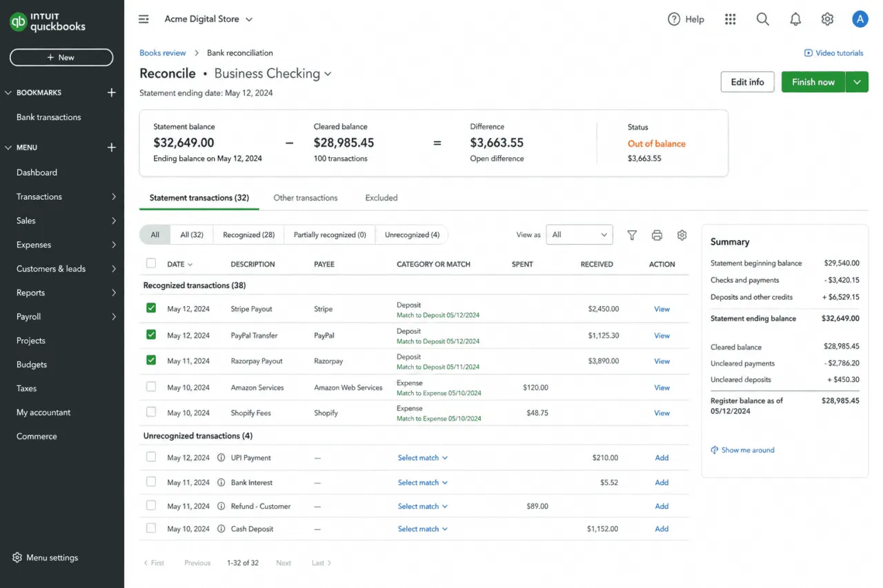Sort by the DATE column header
Viewport: 883px width, 588px height.
[180, 264]
